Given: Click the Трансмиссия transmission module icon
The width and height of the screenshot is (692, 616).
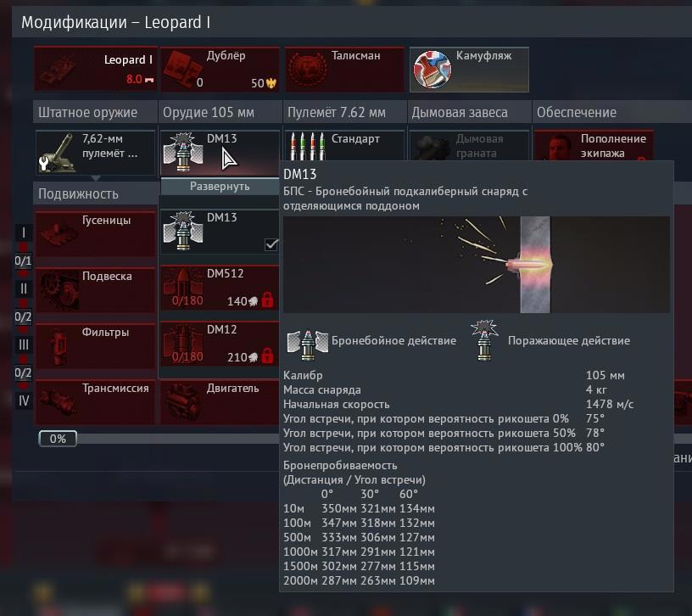Looking at the screenshot, I should coord(58,402).
